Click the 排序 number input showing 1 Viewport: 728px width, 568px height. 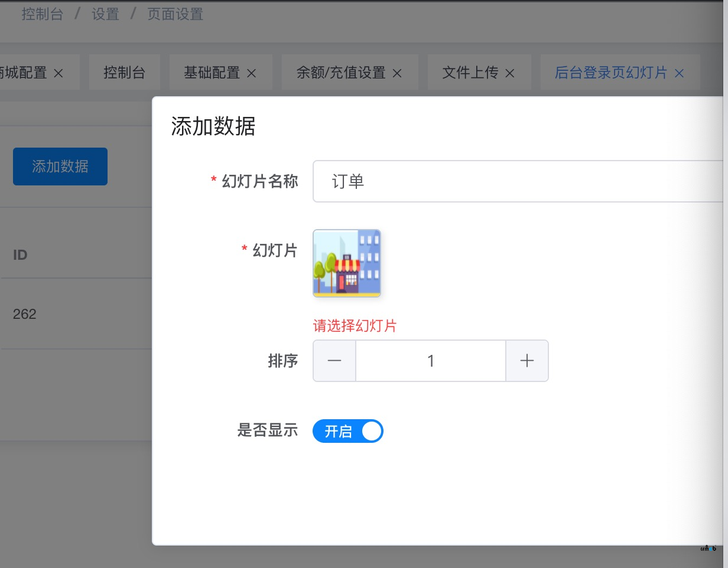pos(431,361)
